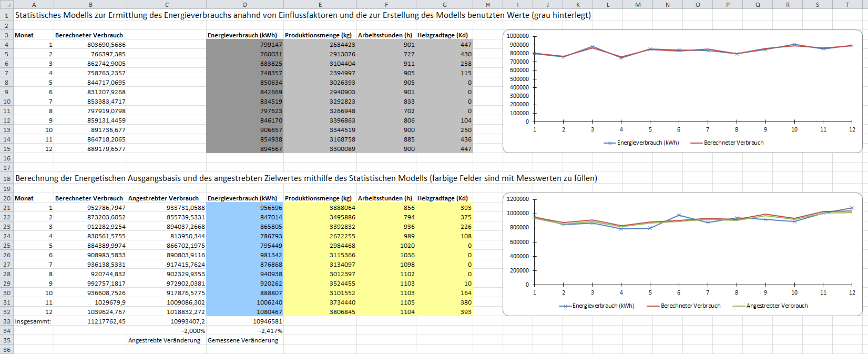Select the 'Produktionsmenge (kg)' header in row 20
This screenshot has height=354, width=868.
319,198
